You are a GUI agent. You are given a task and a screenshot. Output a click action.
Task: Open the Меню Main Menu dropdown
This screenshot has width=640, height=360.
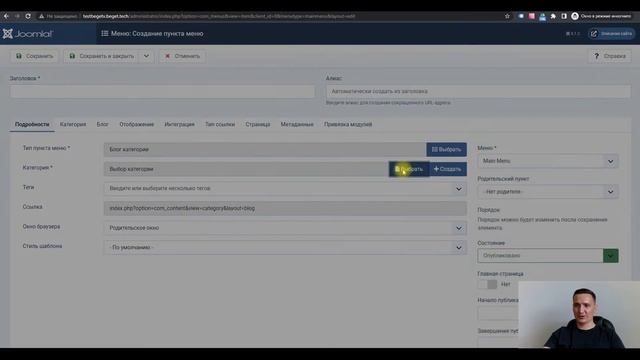click(548, 161)
